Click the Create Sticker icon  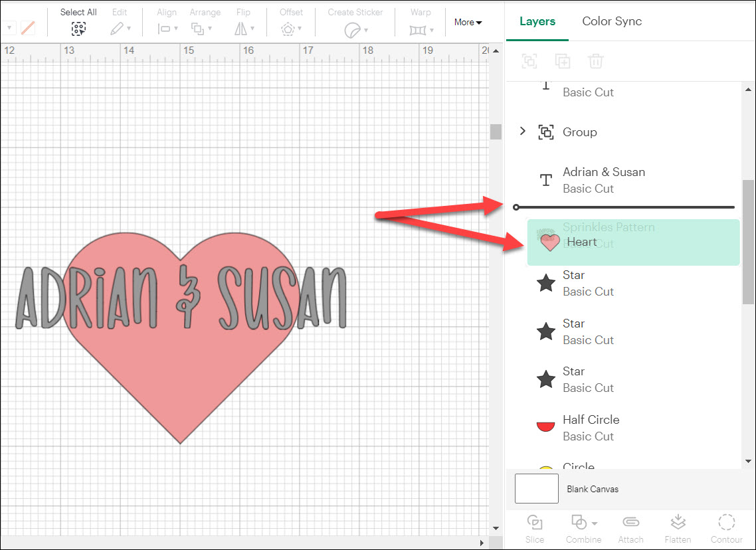tap(353, 29)
